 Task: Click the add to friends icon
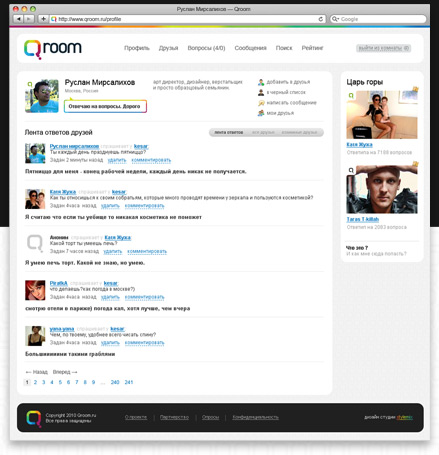point(261,82)
